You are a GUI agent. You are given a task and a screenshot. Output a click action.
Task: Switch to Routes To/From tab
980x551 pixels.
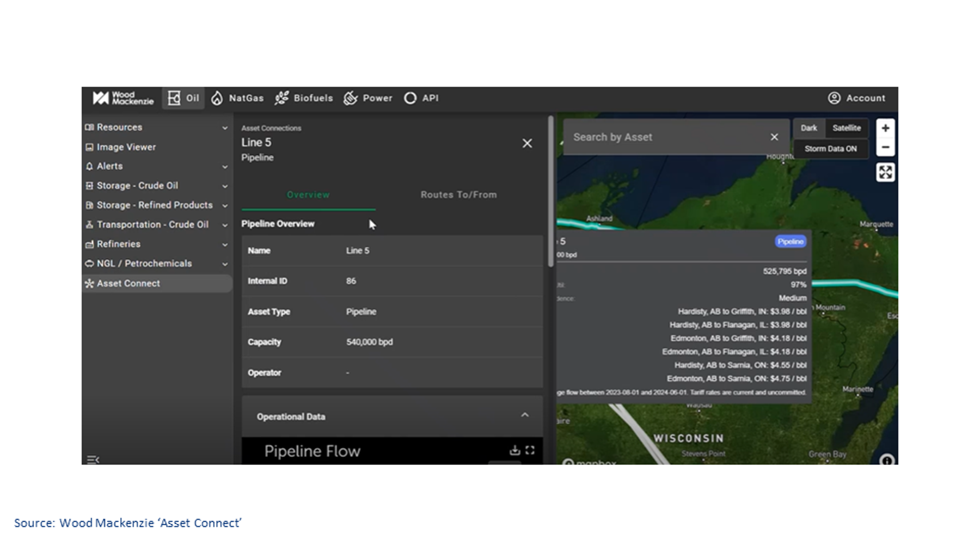pyautogui.click(x=458, y=195)
